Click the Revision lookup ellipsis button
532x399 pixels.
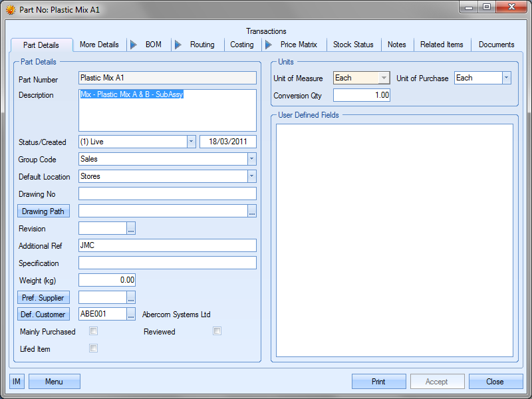coord(131,229)
